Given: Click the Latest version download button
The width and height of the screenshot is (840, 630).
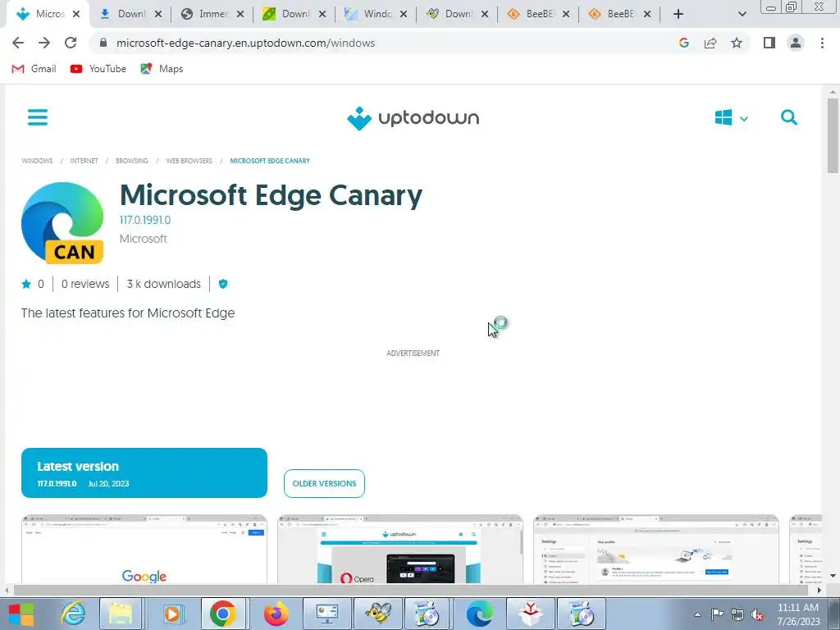Looking at the screenshot, I should coord(144,473).
